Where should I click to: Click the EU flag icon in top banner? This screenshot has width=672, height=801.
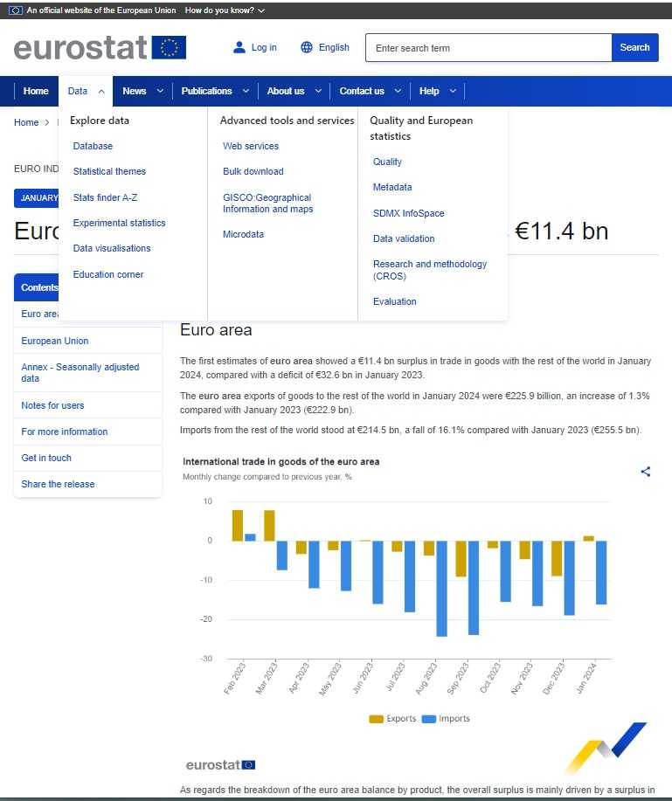coord(16,10)
